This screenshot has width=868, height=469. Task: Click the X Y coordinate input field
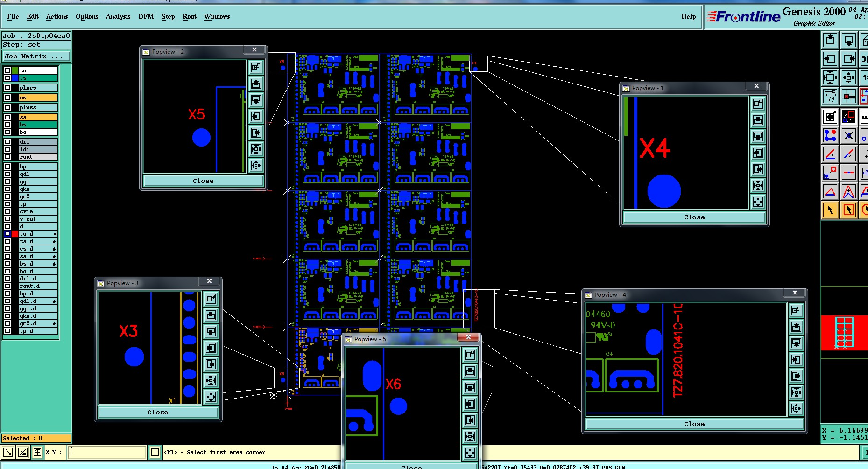[107, 452]
